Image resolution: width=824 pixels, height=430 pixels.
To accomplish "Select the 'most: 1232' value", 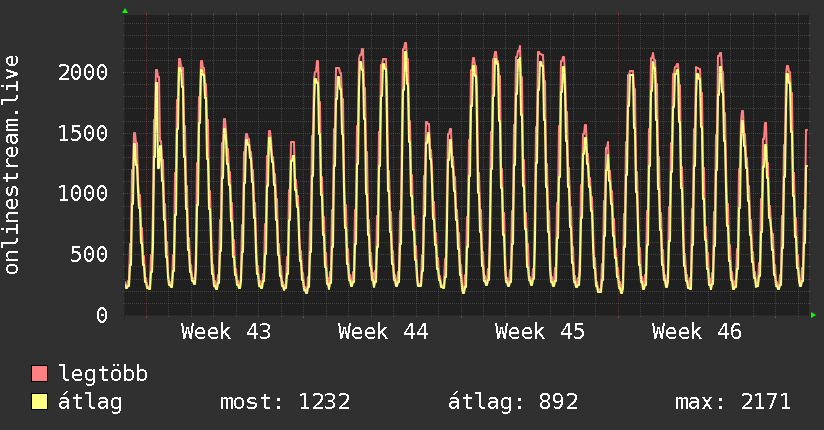I will pos(285,402).
